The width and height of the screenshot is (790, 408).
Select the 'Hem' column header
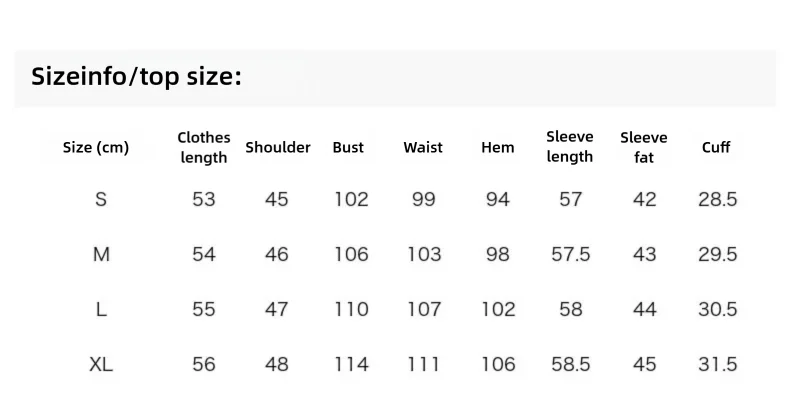(x=498, y=148)
